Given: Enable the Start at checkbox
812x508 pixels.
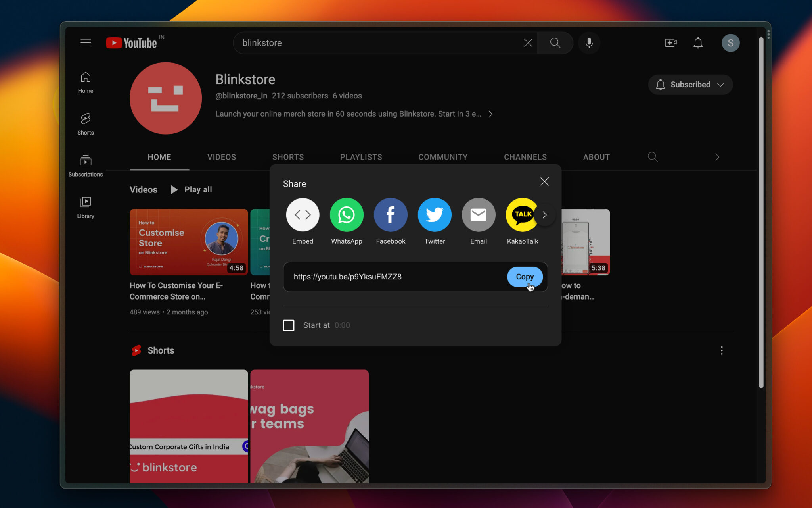Looking at the screenshot, I should tap(289, 325).
